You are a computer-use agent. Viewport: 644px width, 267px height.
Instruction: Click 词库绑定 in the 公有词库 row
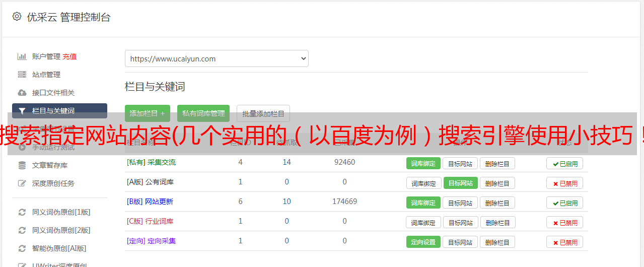pos(423,183)
